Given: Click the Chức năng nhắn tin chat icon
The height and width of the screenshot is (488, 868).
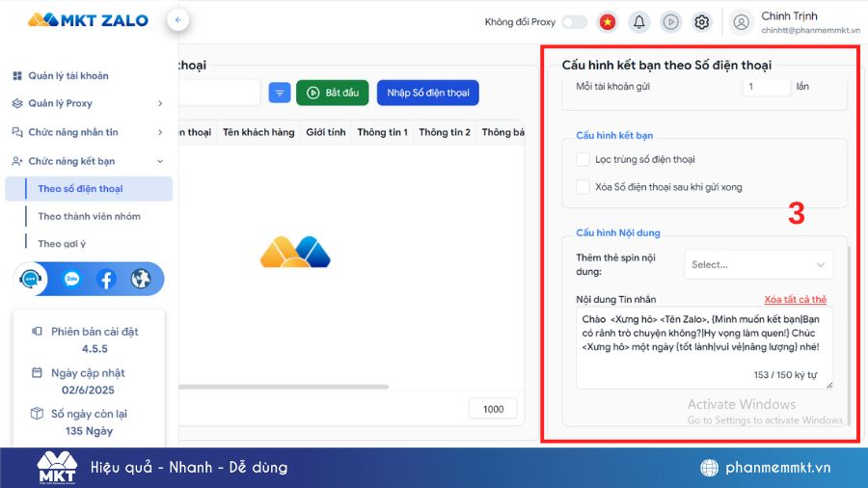Looking at the screenshot, I should click(x=17, y=132).
